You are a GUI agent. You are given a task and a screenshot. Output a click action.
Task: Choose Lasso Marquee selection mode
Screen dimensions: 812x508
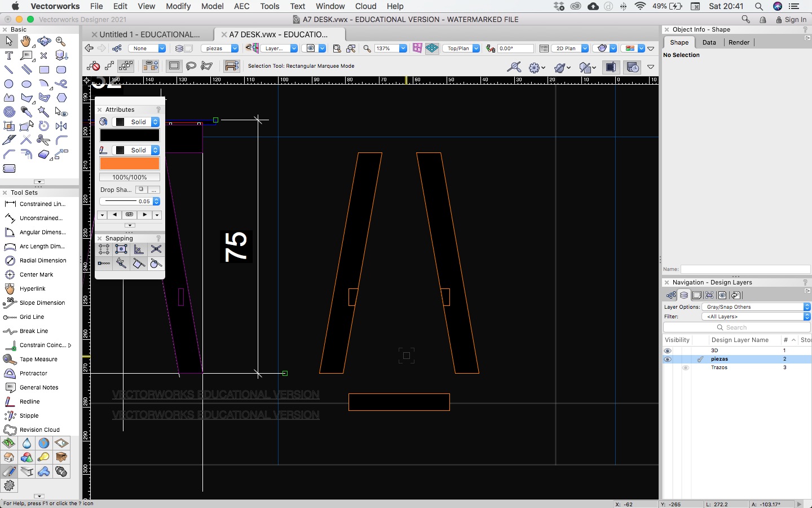[x=191, y=67]
